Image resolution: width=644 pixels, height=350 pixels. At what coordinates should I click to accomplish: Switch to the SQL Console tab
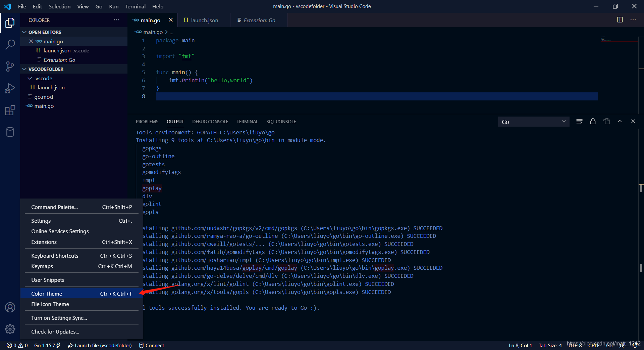coord(281,122)
